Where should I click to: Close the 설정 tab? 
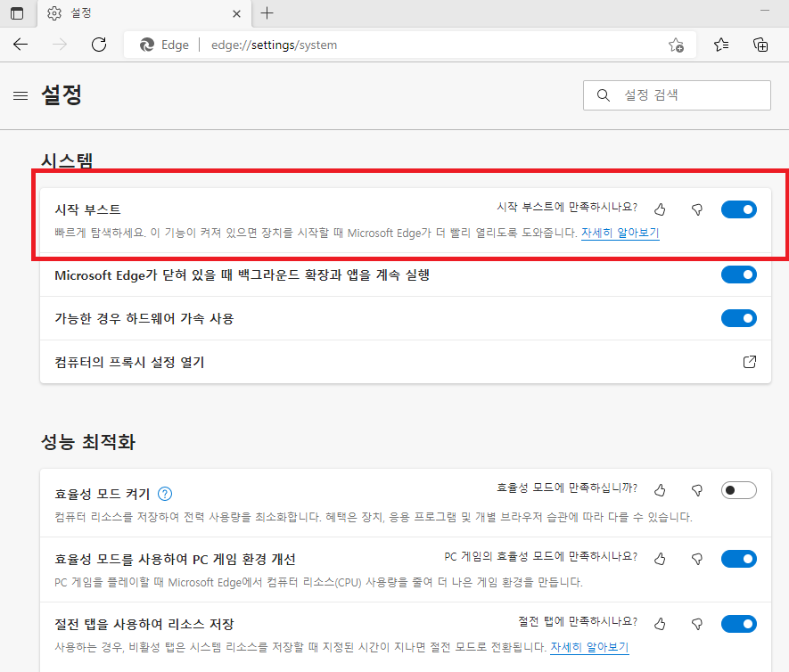[x=236, y=14]
